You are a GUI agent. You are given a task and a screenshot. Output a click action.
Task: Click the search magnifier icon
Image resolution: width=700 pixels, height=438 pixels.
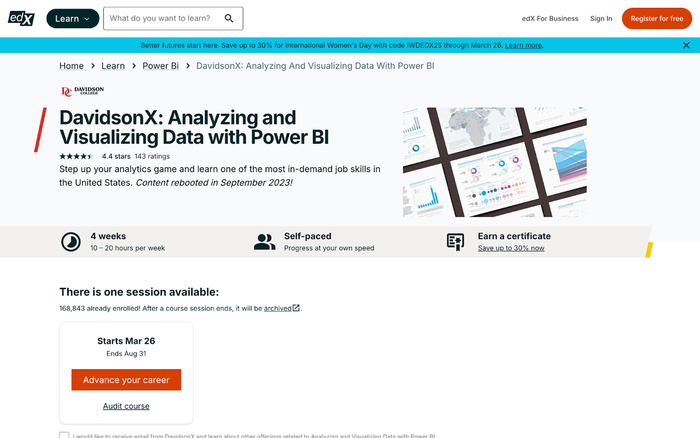tap(229, 18)
